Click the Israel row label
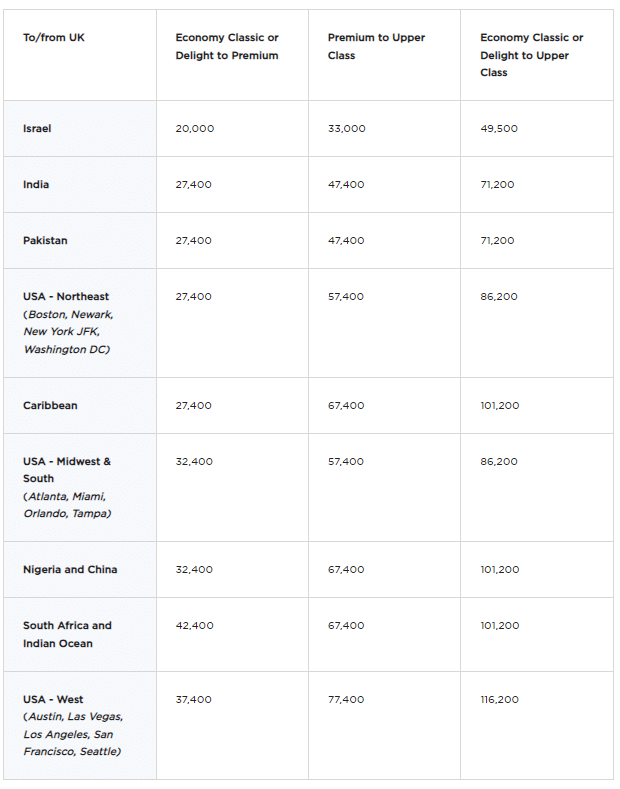 (37, 129)
